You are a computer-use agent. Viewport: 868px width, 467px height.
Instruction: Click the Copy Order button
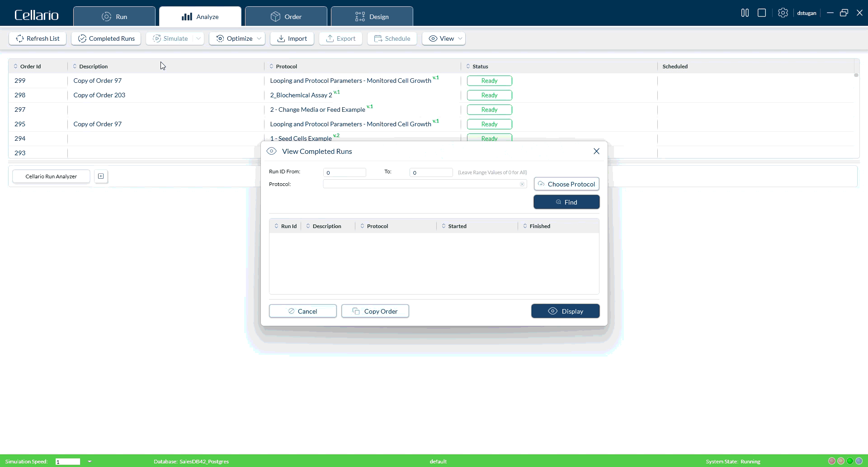click(x=375, y=311)
